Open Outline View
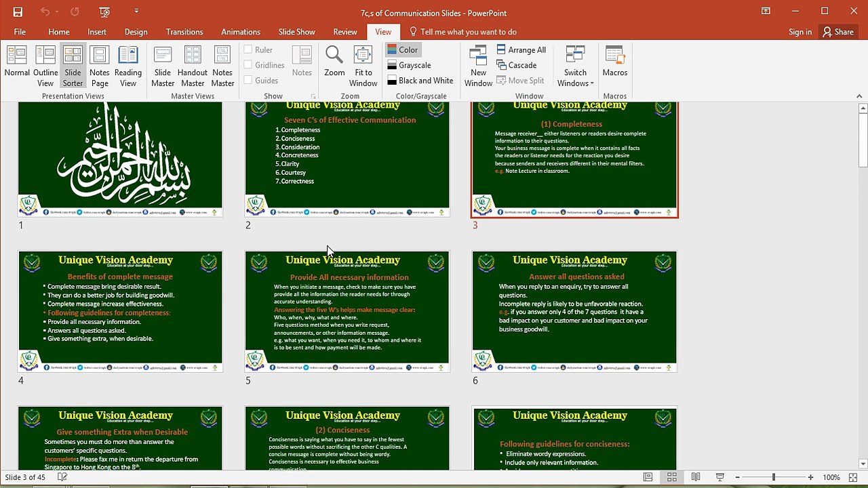This screenshot has height=488, width=868. (x=45, y=66)
